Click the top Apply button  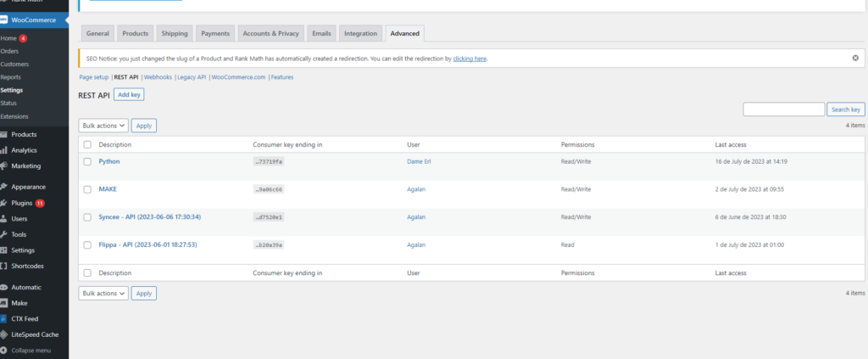pos(144,126)
